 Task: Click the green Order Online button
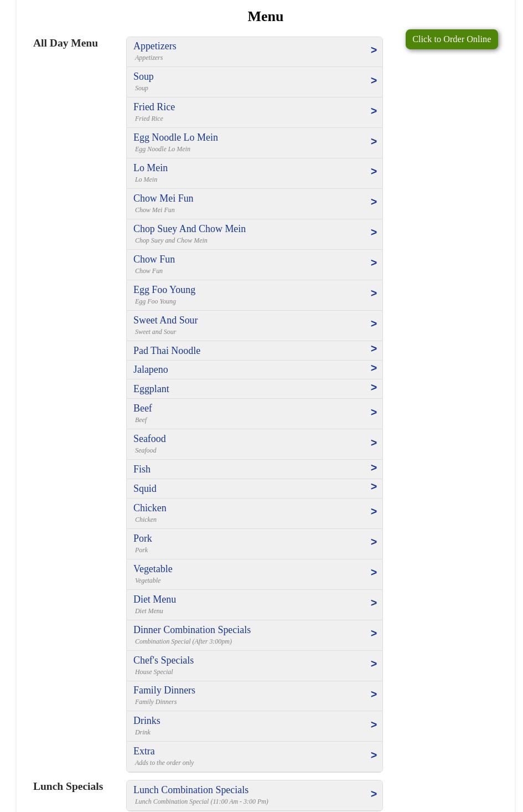452,39
